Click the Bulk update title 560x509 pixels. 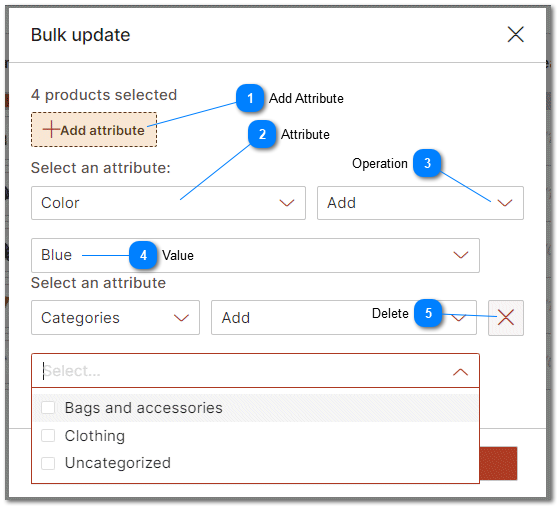point(80,35)
